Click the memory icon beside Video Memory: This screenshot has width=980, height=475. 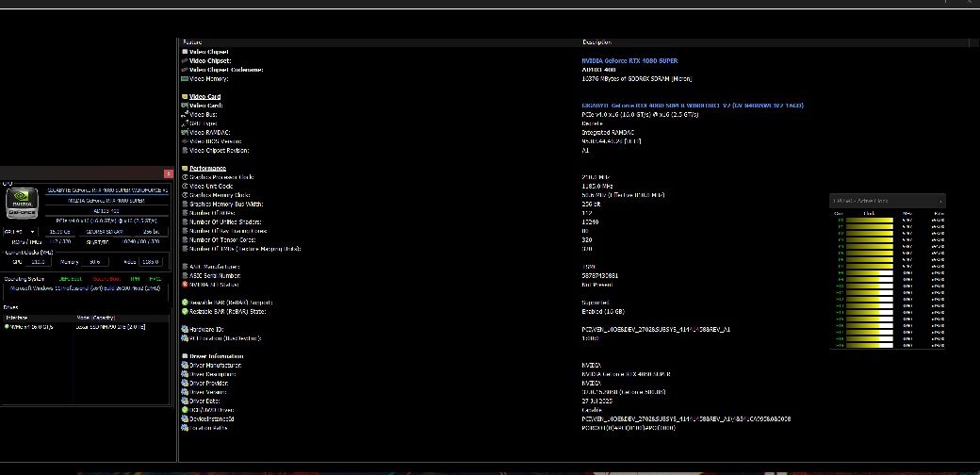coord(185,79)
